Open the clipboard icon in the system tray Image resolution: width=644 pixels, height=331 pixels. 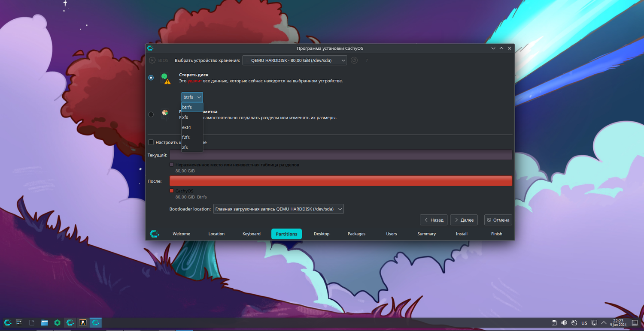click(554, 322)
